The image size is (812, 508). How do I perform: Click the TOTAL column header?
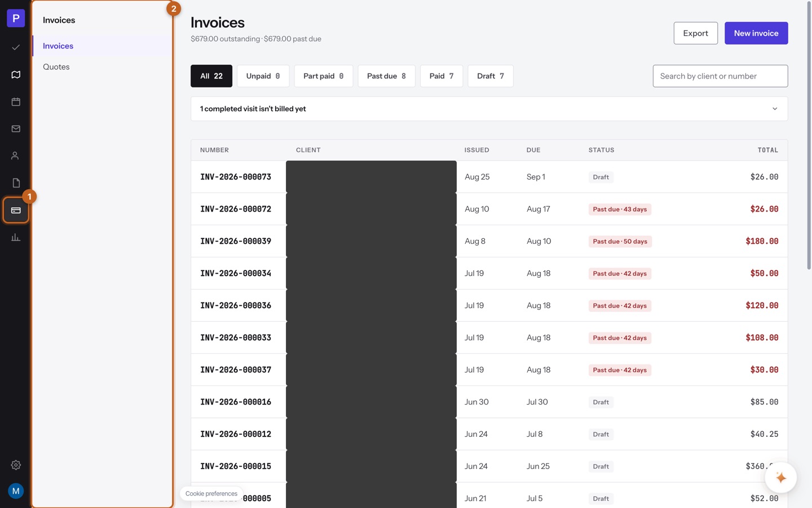pyautogui.click(x=767, y=150)
